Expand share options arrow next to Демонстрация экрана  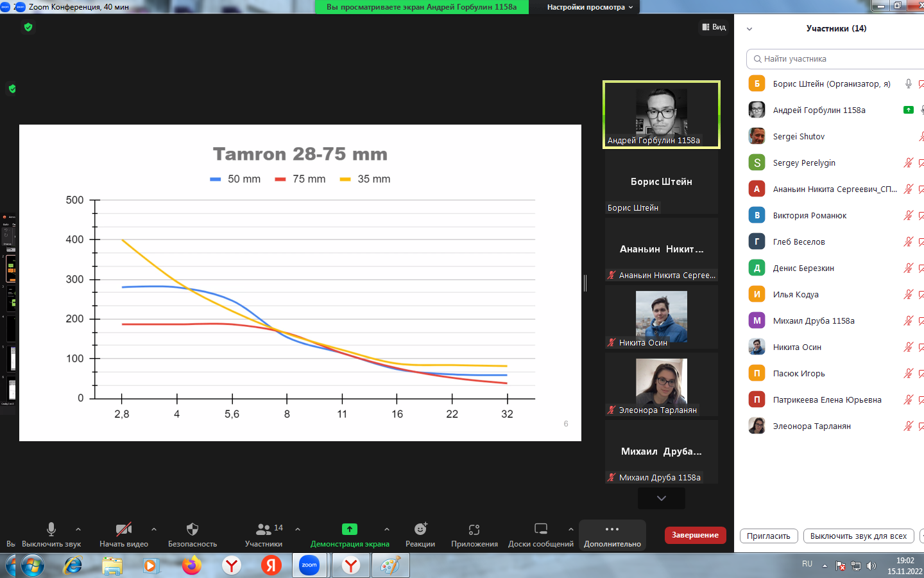pyautogui.click(x=387, y=529)
